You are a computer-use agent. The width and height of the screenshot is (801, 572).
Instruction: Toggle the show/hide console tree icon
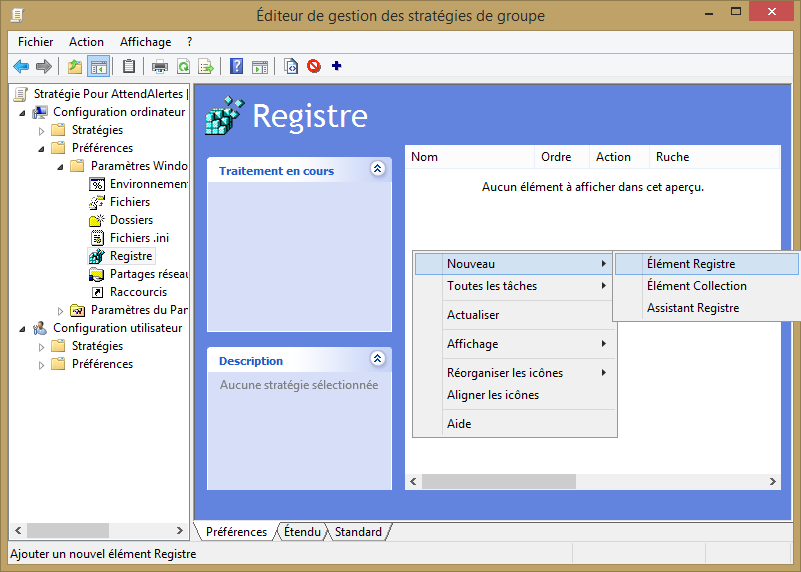click(98, 67)
